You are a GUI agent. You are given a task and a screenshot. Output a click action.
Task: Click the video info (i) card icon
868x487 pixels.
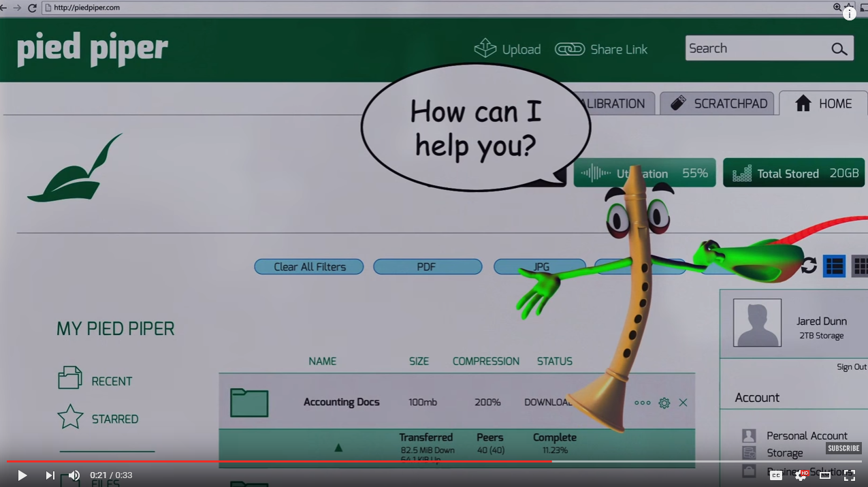(849, 14)
